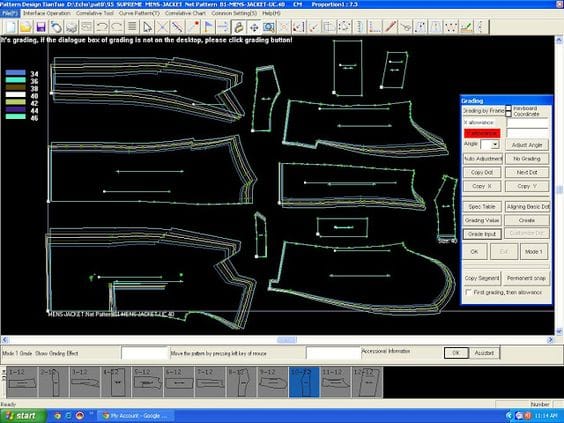Click the Copy Segment button

tap(482, 278)
